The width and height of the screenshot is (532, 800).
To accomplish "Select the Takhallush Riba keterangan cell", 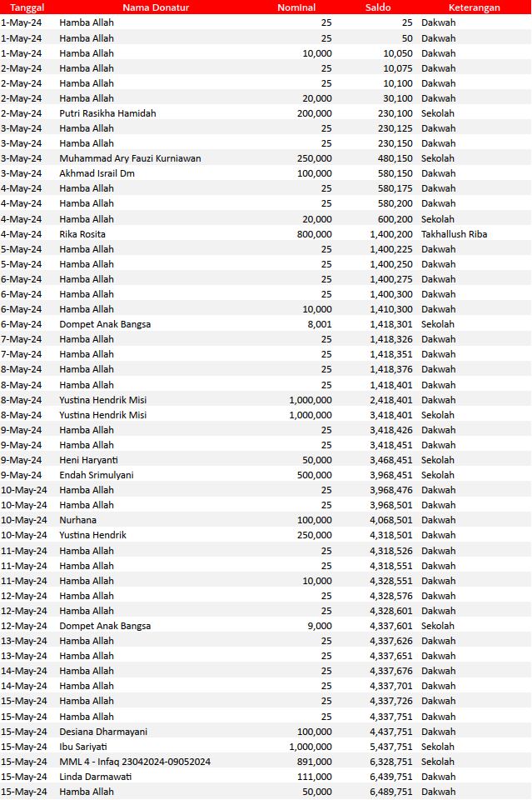I will (454, 234).
